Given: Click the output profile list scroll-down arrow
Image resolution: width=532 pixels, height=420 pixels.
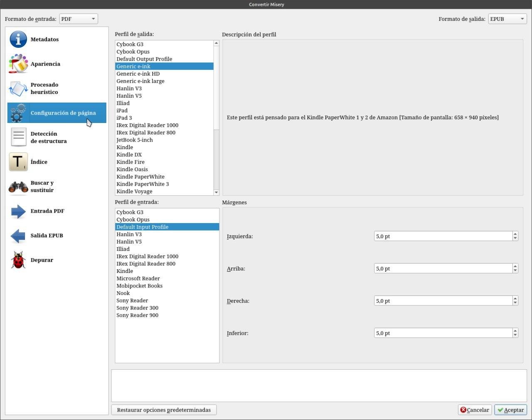Looking at the screenshot, I should tap(216, 192).
